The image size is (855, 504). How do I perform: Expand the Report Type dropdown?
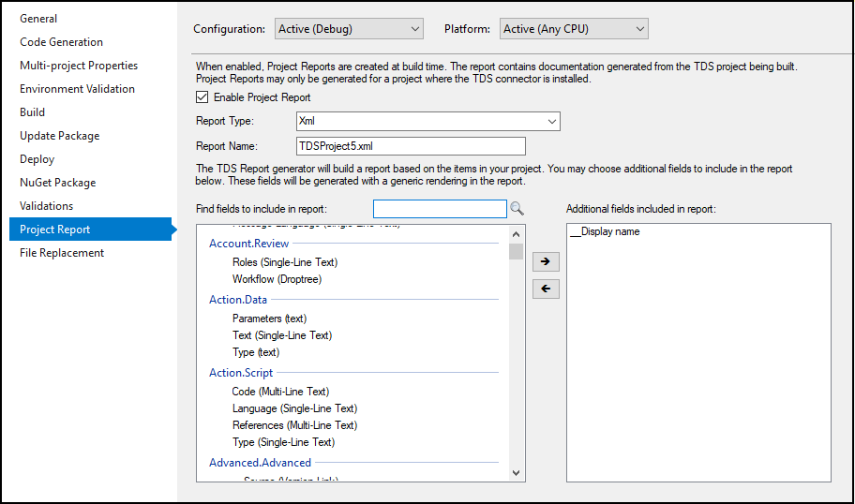(x=427, y=121)
